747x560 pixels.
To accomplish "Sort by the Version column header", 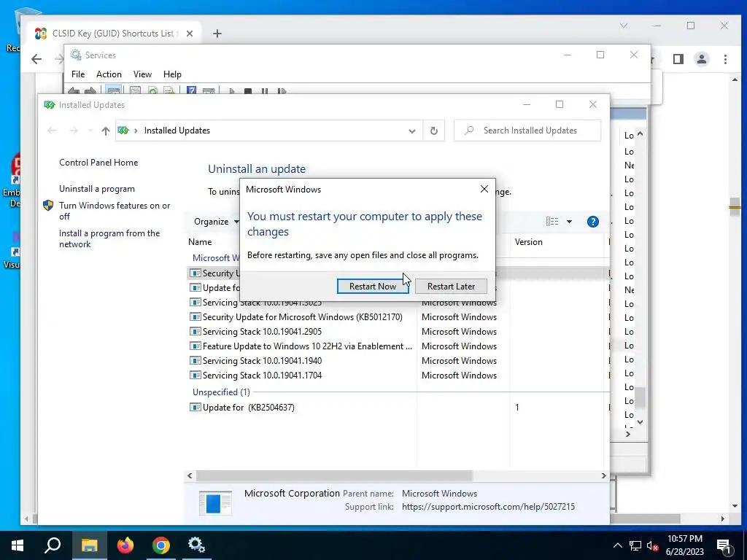I will [x=528, y=242].
